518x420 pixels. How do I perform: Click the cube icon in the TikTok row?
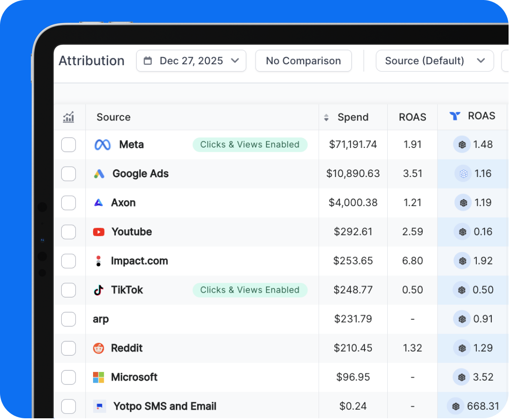(x=461, y=290)
